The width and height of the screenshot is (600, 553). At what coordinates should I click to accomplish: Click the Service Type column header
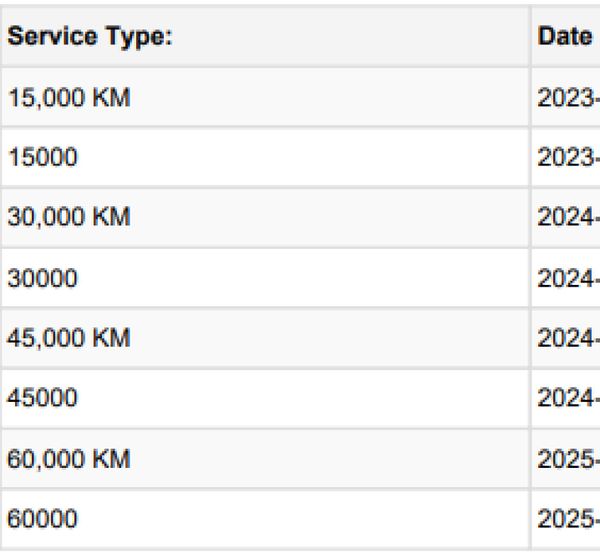(90, 37)
